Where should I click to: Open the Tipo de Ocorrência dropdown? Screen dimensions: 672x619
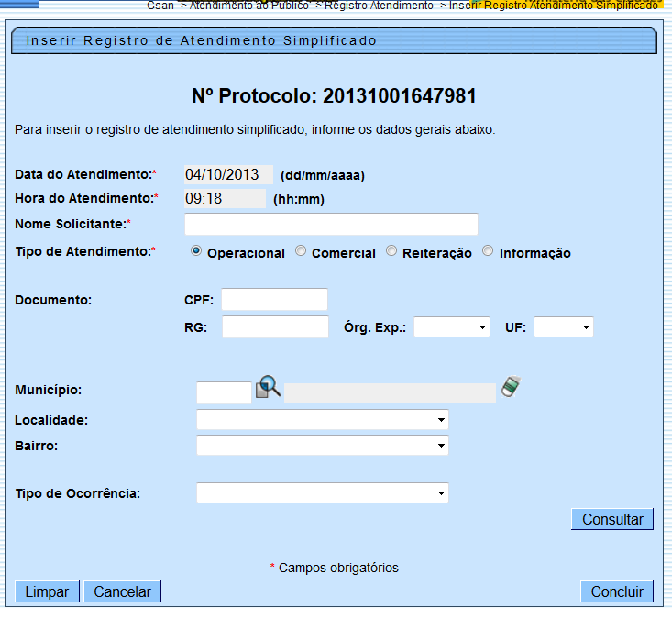323,493
